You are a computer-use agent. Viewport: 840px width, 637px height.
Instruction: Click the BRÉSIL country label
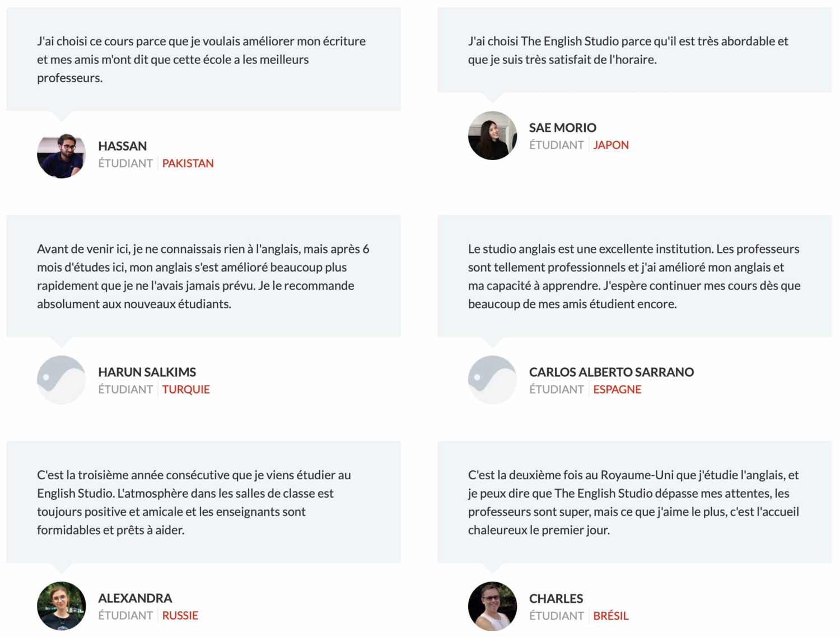click(x=611, y=616)
